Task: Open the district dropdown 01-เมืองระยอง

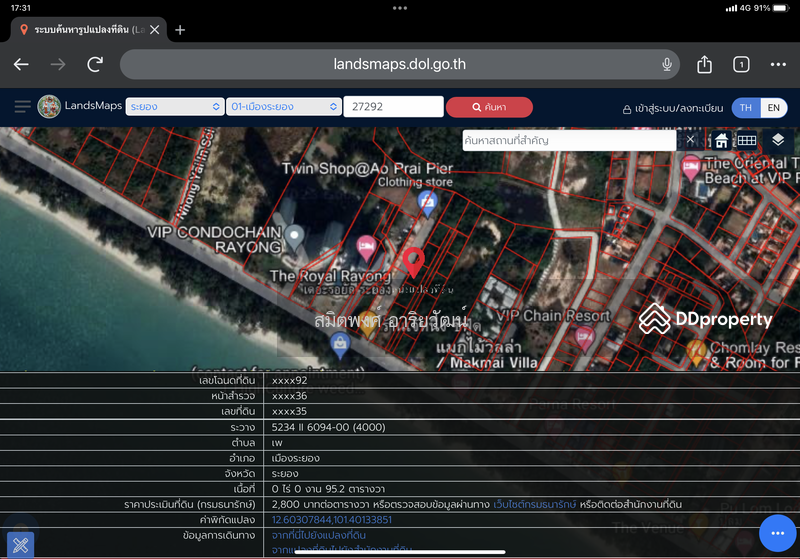Action: click(x=284, y=107)
